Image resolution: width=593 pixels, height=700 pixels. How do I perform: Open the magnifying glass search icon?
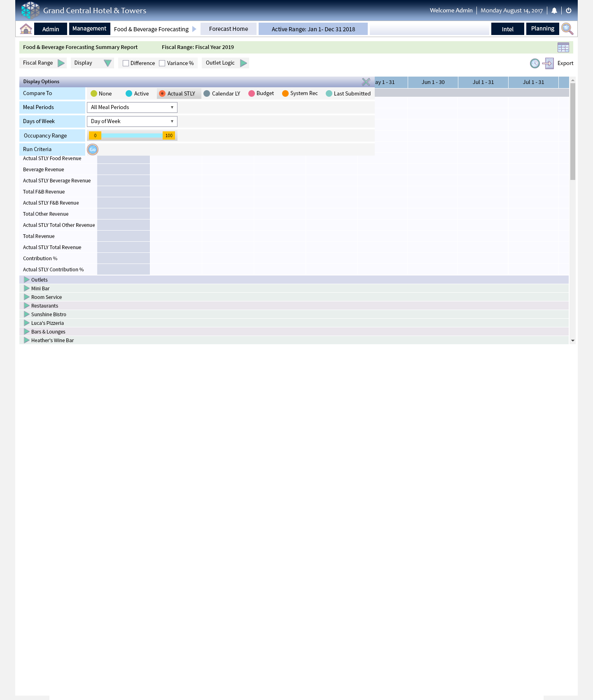[x=567, y=29]
